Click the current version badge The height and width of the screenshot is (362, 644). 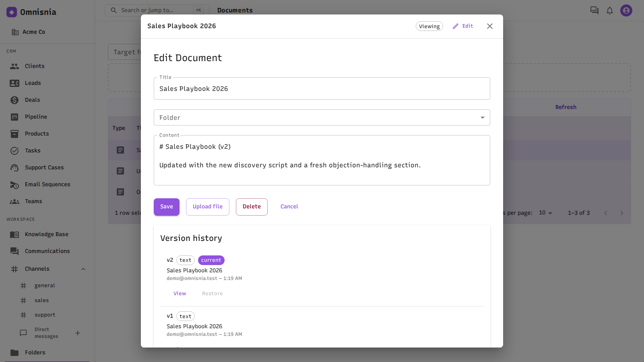(211, 260)
